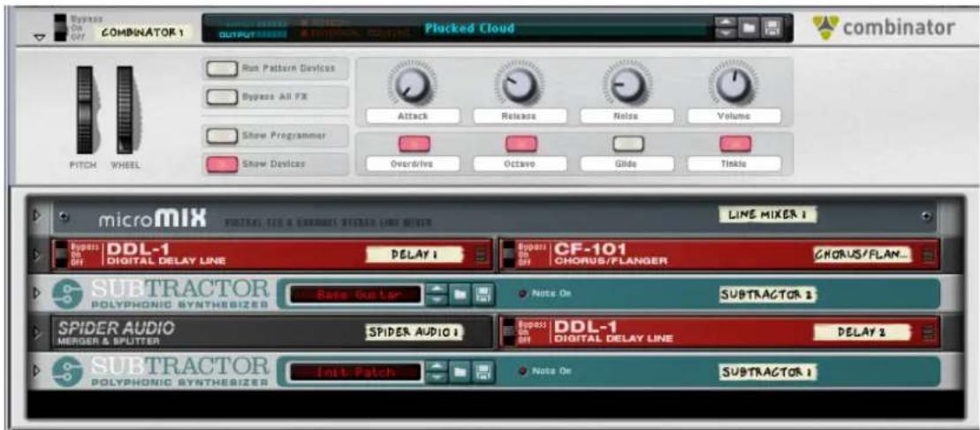Click the Mod wheel
This screenshot has width=980, height=430.
pos(125,110)
